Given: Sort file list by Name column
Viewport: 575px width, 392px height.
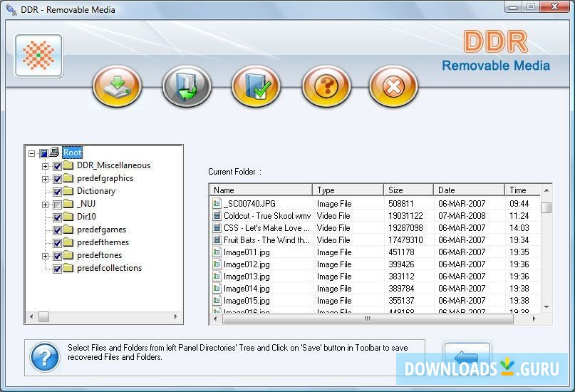Looking at the screenshot, I should click(x=261, y=190).
